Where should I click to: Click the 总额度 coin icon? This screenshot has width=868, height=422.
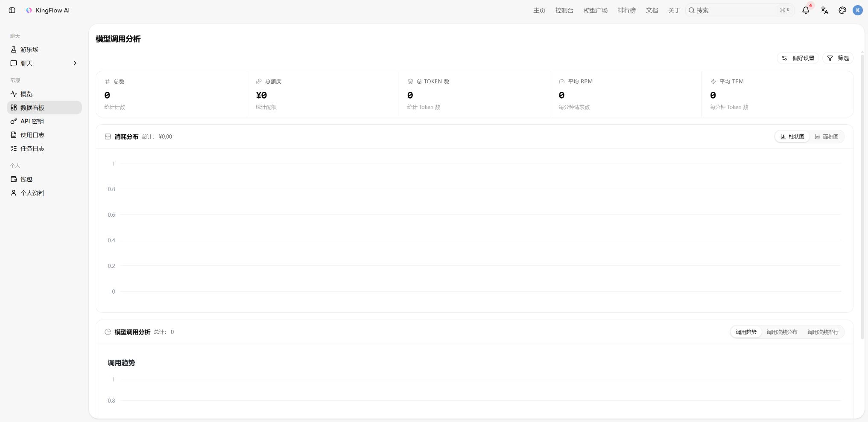pos(259,81)
